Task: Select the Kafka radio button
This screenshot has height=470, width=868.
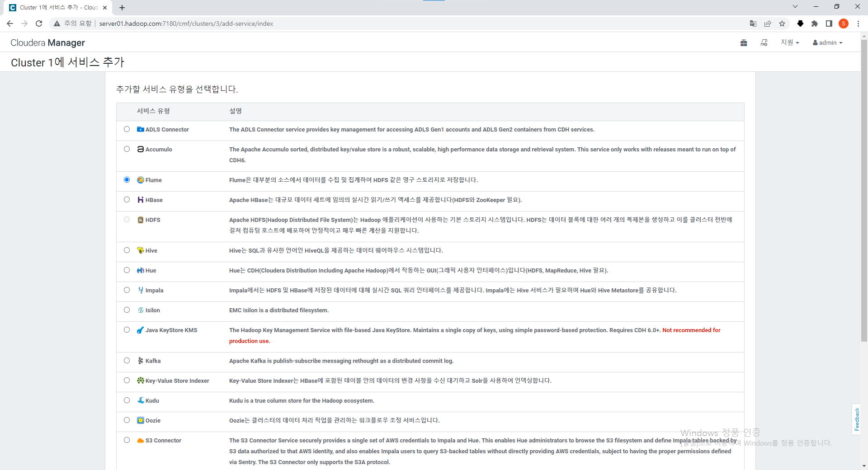Action: (127, 361)
